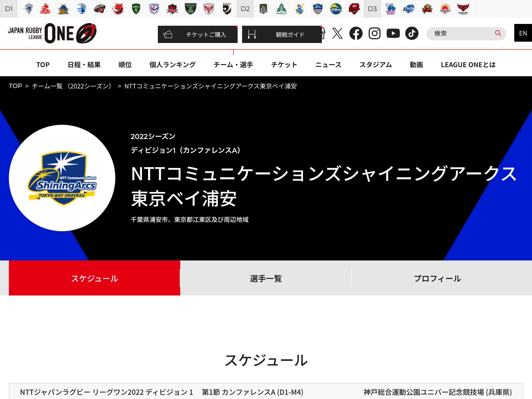Open the Blue Sharks team logo

pos(409,9)
